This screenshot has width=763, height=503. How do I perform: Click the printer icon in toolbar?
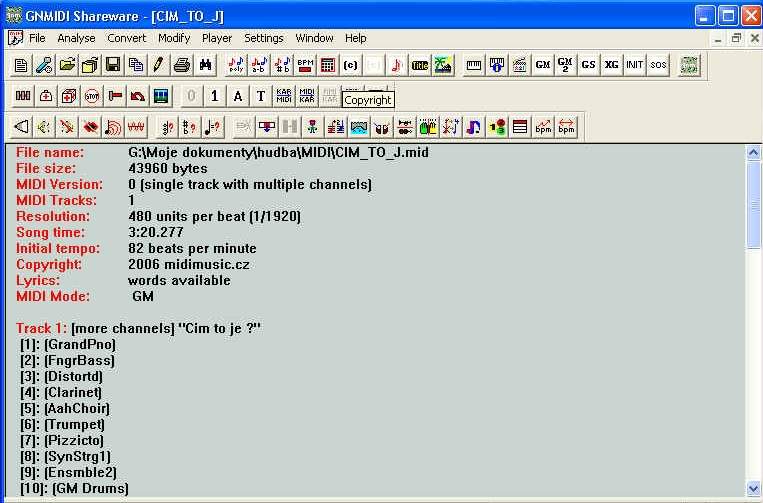pos(181,65)
